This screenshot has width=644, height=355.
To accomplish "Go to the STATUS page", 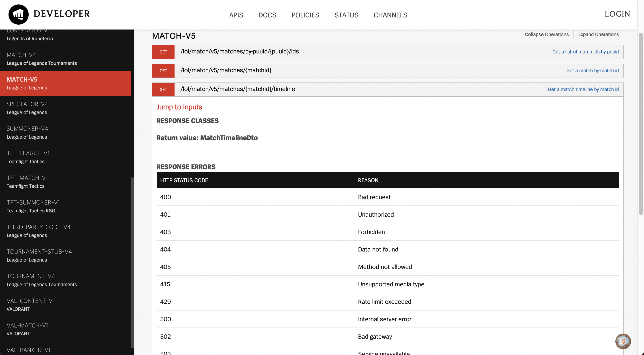I will [x=346, y=15].
